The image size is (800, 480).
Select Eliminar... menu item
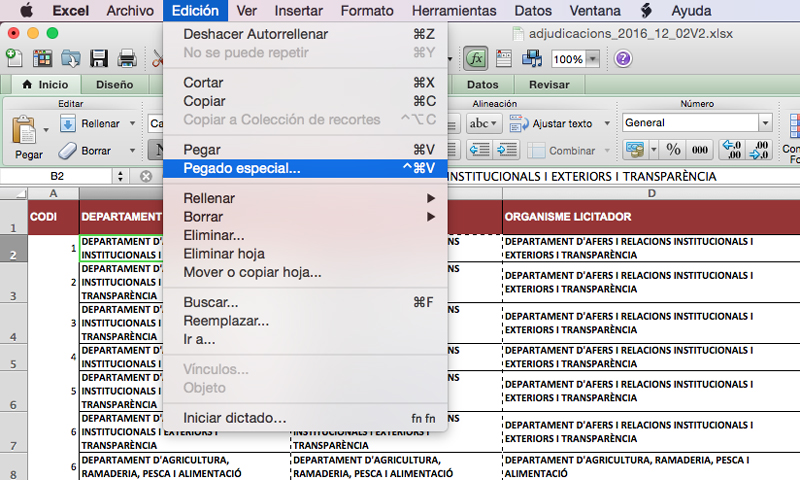[305, 235]
